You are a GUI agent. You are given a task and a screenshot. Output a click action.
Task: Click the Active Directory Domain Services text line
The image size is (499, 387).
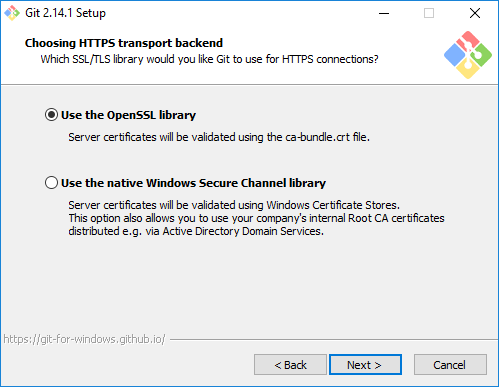point(196,231)
